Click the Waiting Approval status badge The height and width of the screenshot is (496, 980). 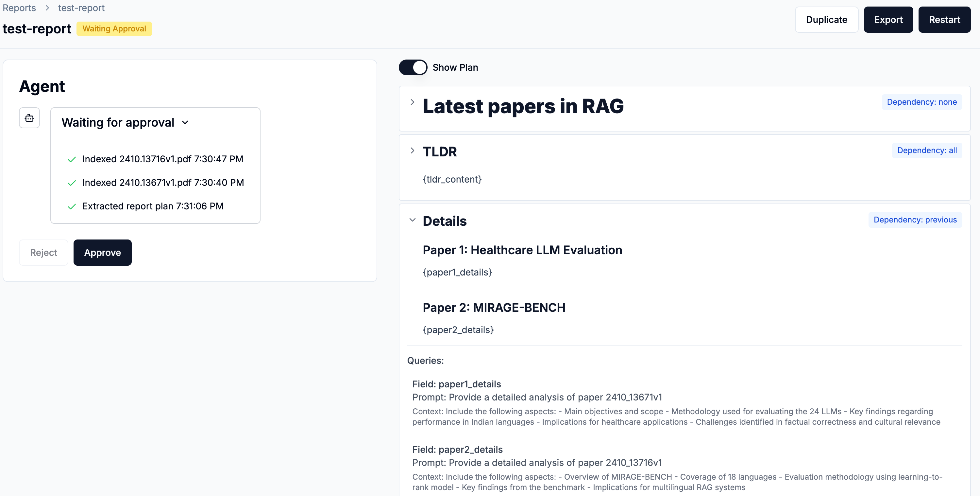coord(114,29)
